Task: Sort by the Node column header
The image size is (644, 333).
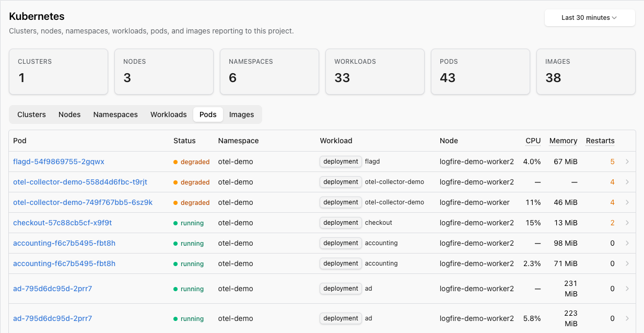Action: tap(449, 141)
